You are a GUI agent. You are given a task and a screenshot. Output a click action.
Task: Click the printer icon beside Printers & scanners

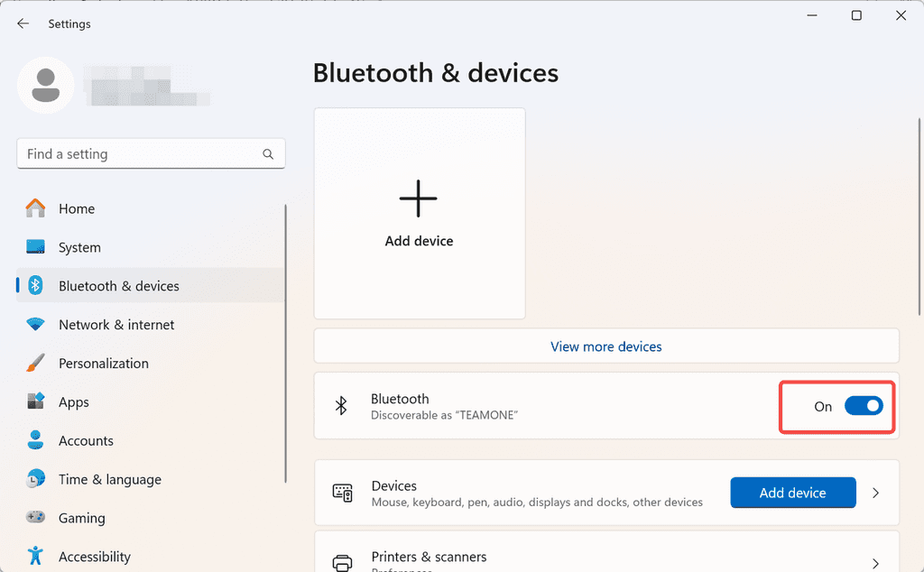click(x=342, y=559)
